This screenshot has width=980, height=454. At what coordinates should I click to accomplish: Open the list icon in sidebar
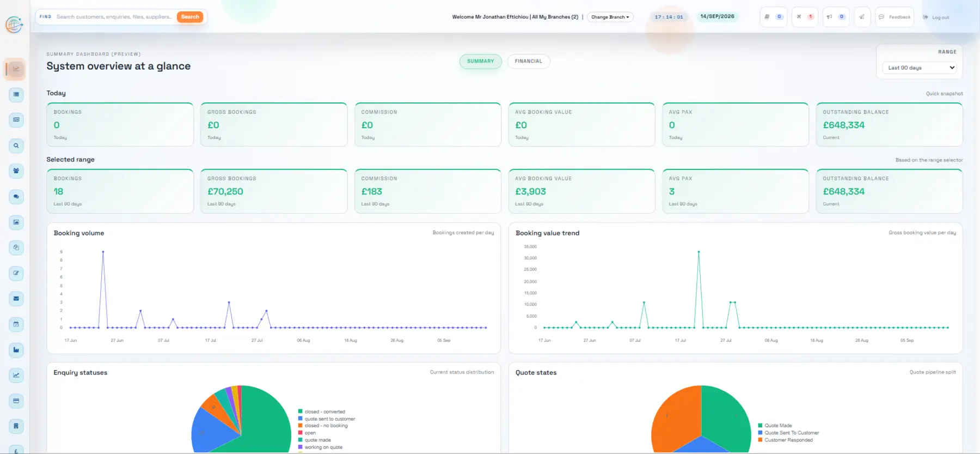point(16,94)
